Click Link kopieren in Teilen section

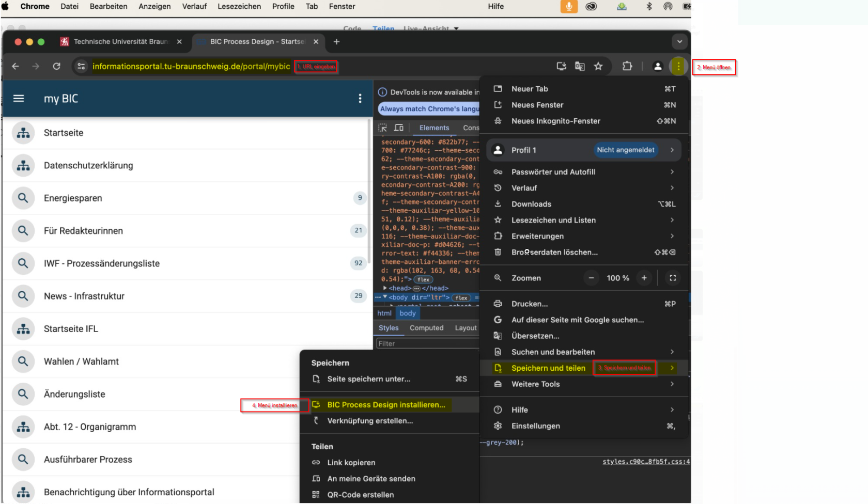tap(390, 463)
